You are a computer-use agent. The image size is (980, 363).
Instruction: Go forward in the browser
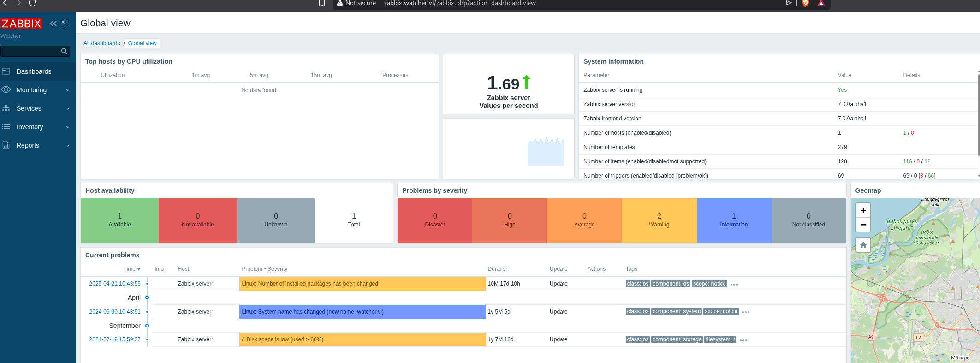pyautogui.click(x=19, y=3)
